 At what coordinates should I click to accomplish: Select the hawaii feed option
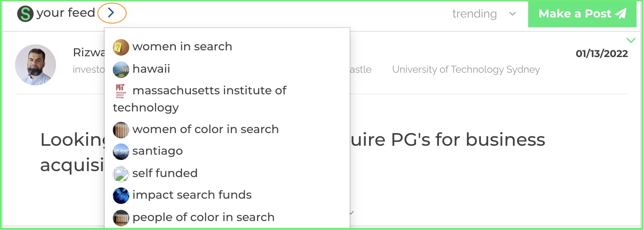[151, 69]
